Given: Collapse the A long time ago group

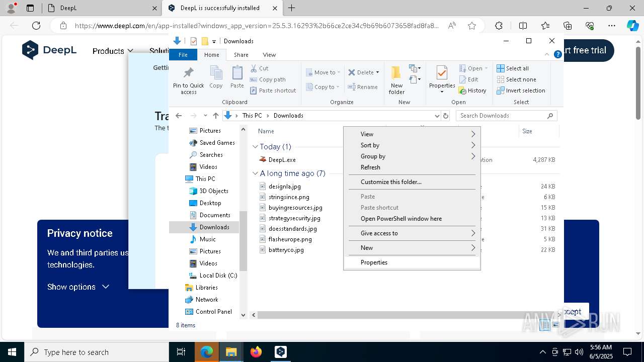Looking at the screenshot, I should [x=255, y=173].
